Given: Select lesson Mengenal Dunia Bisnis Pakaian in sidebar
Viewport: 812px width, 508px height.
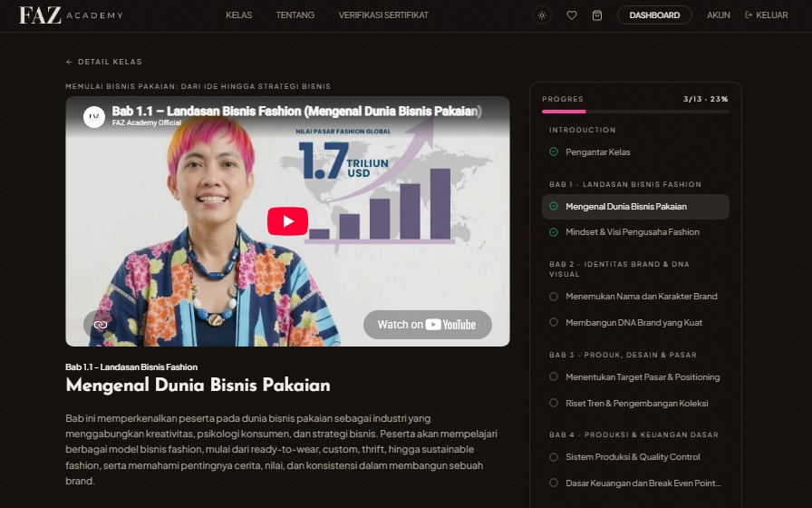Looking at the screenshot, I should [635, 206].
